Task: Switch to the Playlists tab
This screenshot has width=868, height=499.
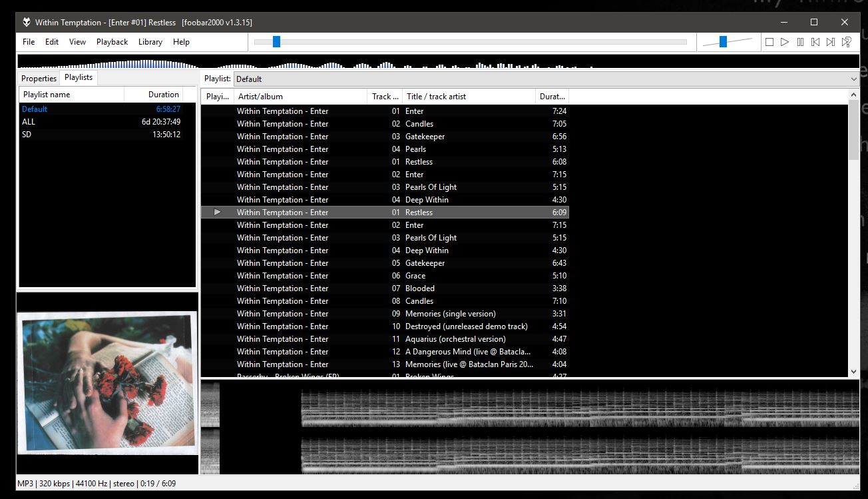Action: (79, 77)
